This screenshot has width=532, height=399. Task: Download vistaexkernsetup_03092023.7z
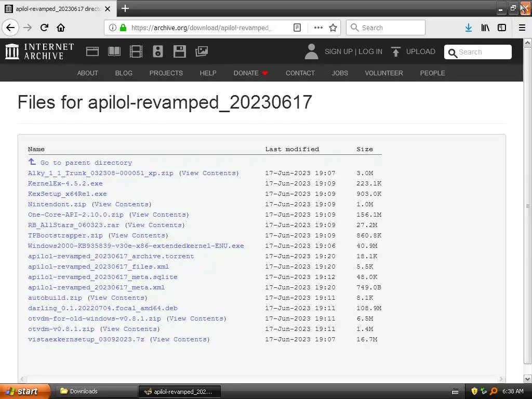click(x=86, y=339)
